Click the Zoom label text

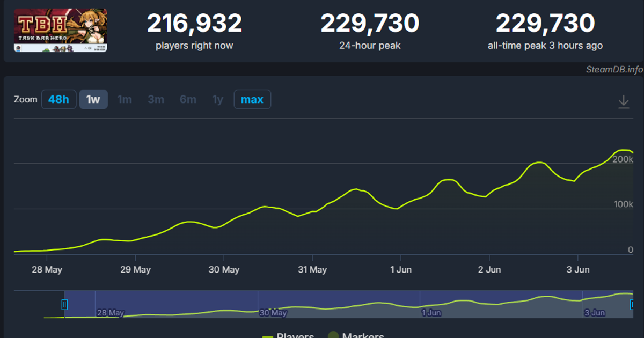point(26,99)
